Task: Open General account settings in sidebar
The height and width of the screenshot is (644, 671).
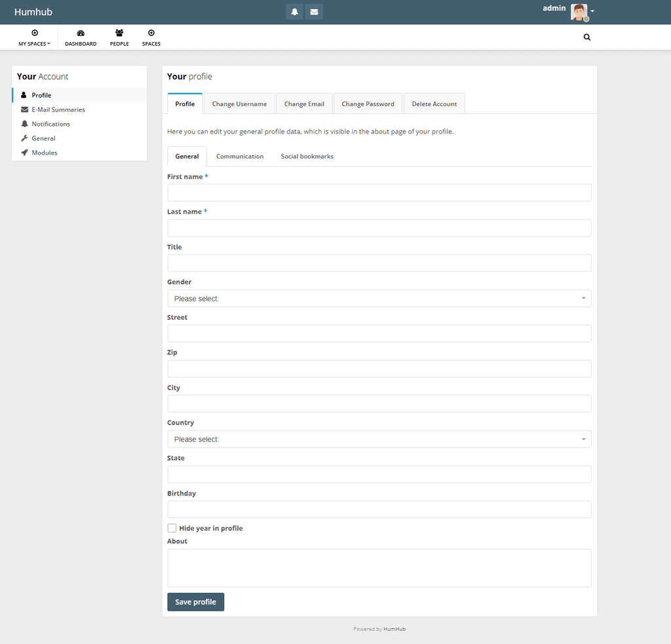Action: click(x=43, y=138)
